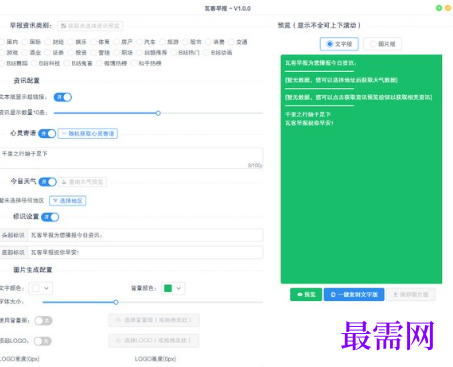The image size is (453, 367).
Task: Select the 消费 news category
Action: click(x=215, y=42)
